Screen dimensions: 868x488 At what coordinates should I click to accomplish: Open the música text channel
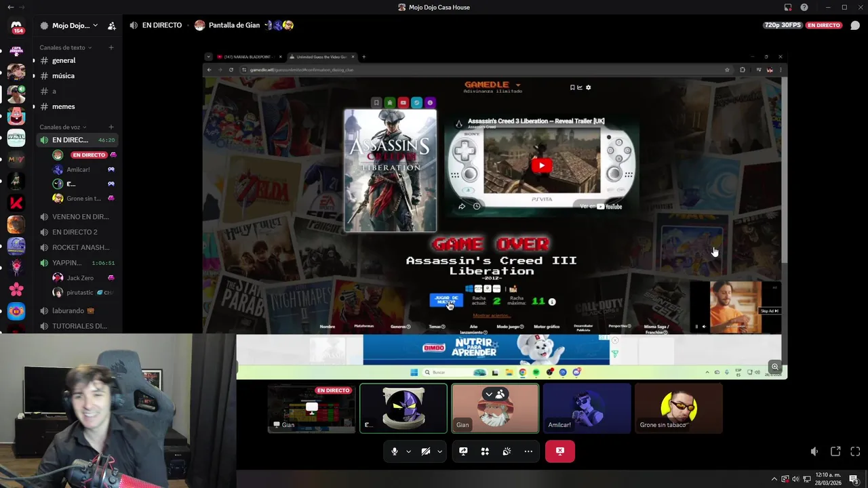77,76
